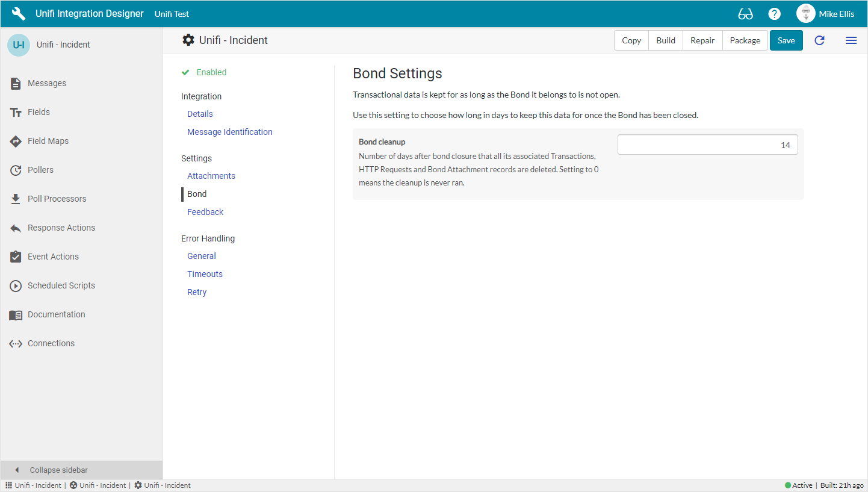
Task: Open the hamburger menu icon
Action: 851,40
